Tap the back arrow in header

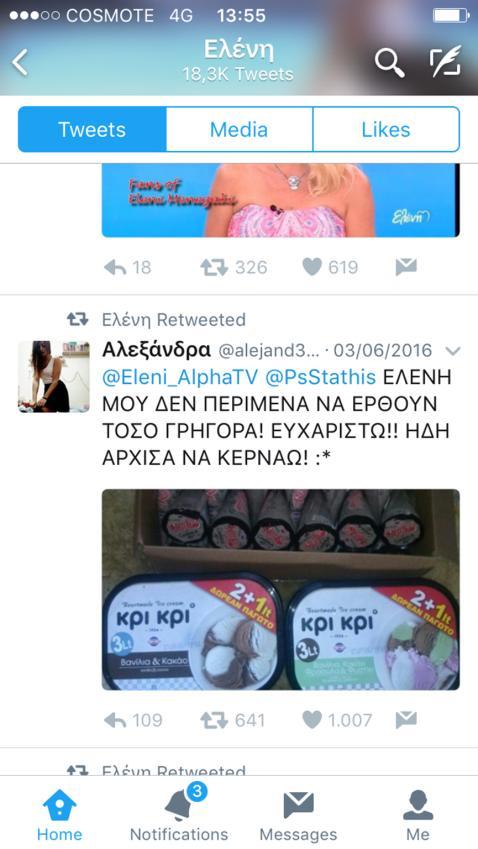click(x=20, y=62)
